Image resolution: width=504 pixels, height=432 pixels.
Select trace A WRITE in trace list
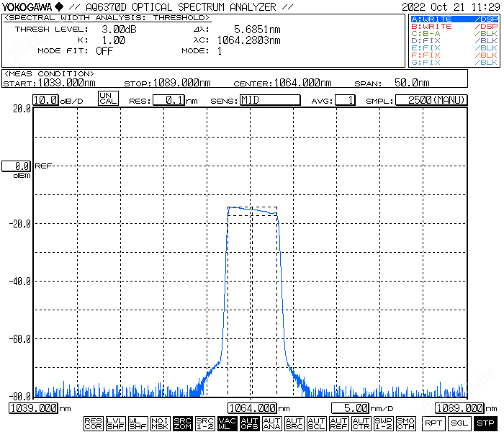pos(454,19)
